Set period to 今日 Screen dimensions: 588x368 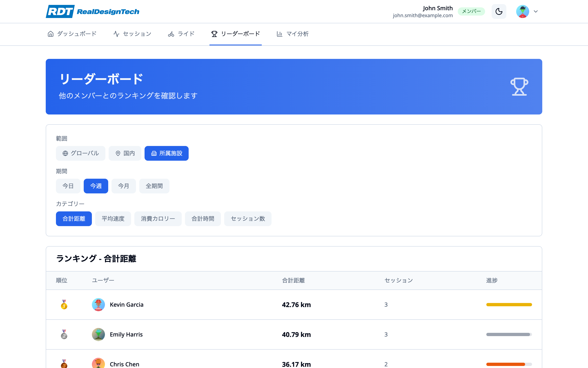click(x=68, y=186)
